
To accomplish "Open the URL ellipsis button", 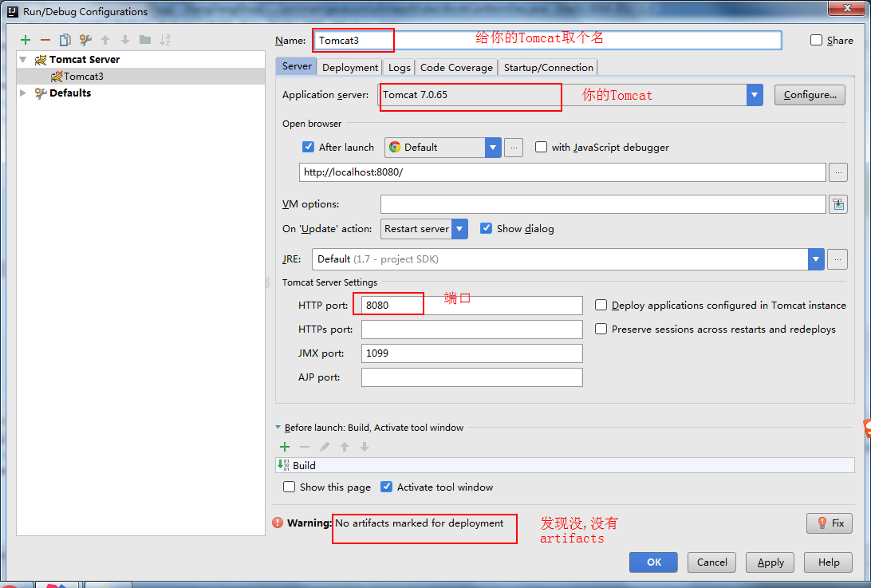I will [x=838, y=172].
